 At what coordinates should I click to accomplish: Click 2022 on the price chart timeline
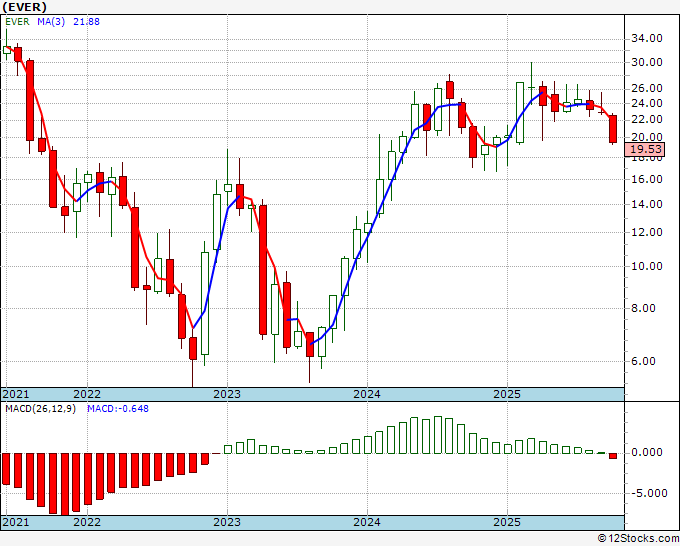coord(87,394)
